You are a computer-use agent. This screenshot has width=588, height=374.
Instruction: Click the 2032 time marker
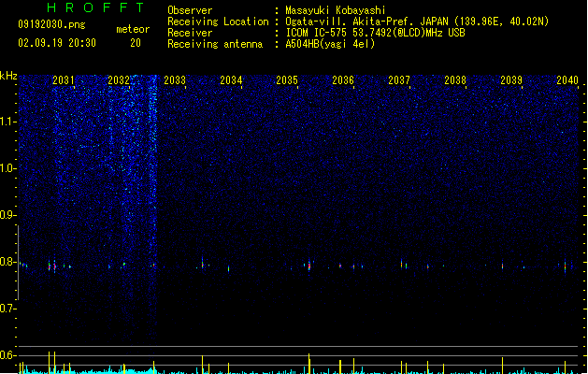(x=119, y=80)
